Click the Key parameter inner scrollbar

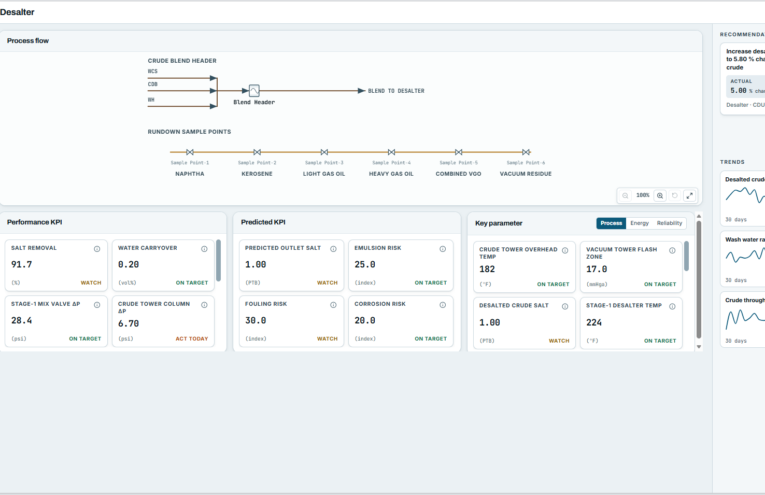click(x=686, y=256)
